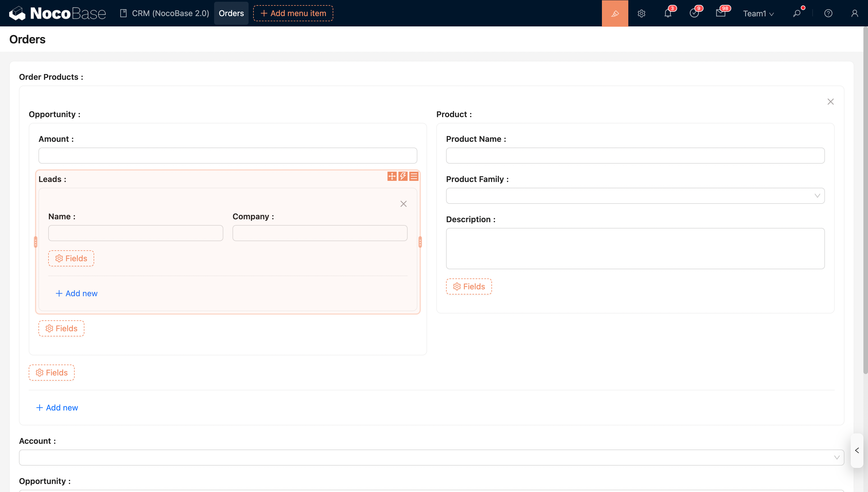Open the settings gear in the top bar
868x492 pixels.
[x=641, y=13]
